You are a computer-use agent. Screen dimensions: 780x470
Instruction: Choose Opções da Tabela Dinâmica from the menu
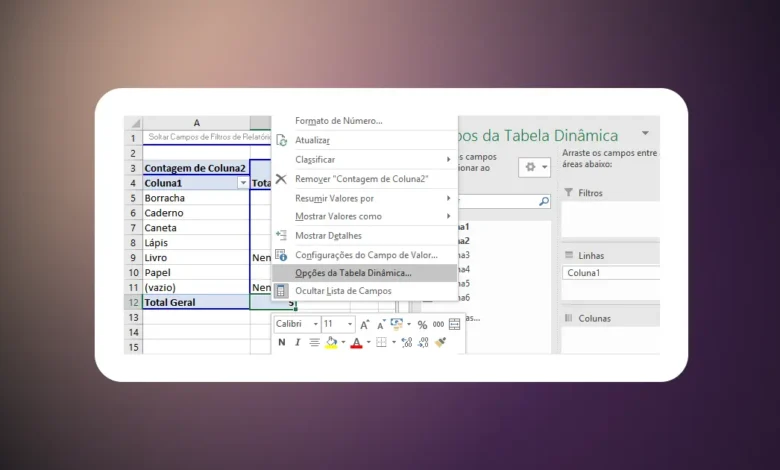(x=353, y=272)
